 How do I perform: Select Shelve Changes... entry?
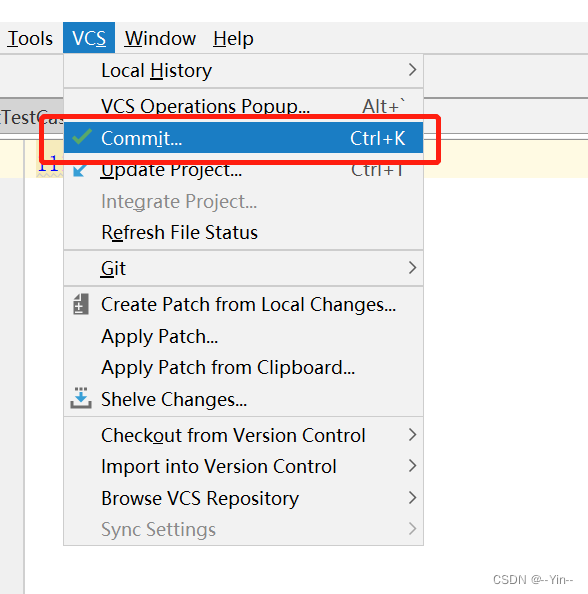point(243,399)
